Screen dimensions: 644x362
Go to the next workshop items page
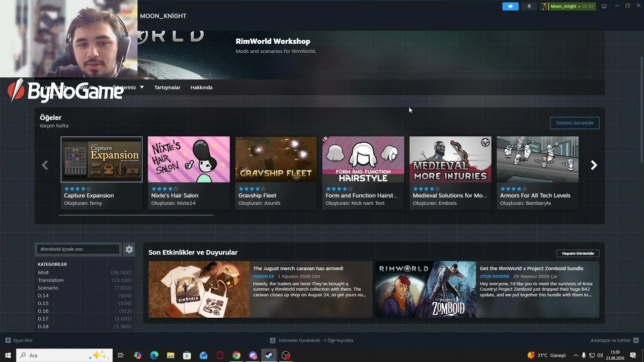(594, 165)
